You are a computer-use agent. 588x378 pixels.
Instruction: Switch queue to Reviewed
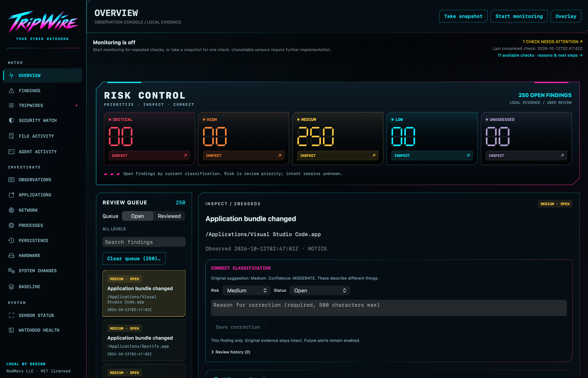coord(169,216)
